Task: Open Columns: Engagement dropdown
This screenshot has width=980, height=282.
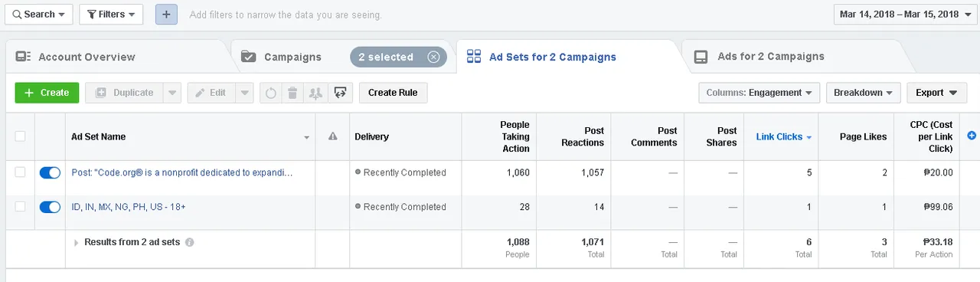Action: coord(759,93)
